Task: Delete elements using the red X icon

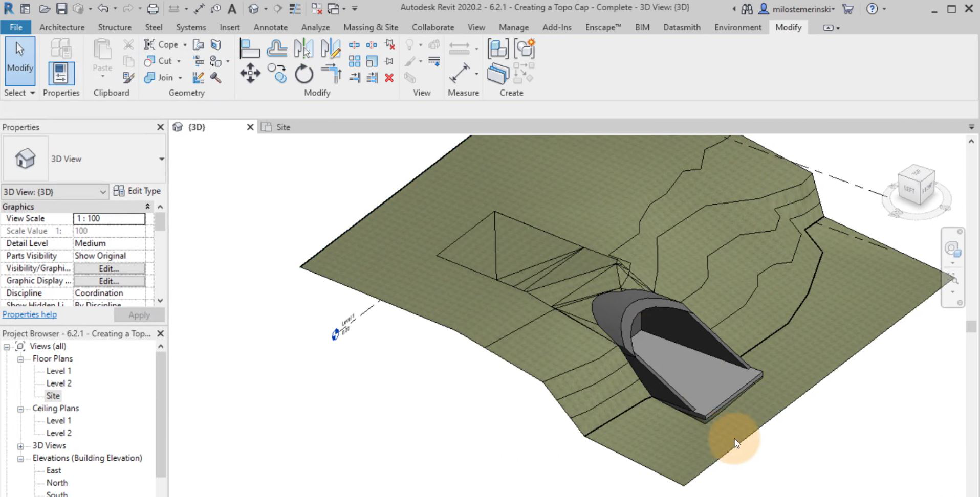Action: (389, 78)
